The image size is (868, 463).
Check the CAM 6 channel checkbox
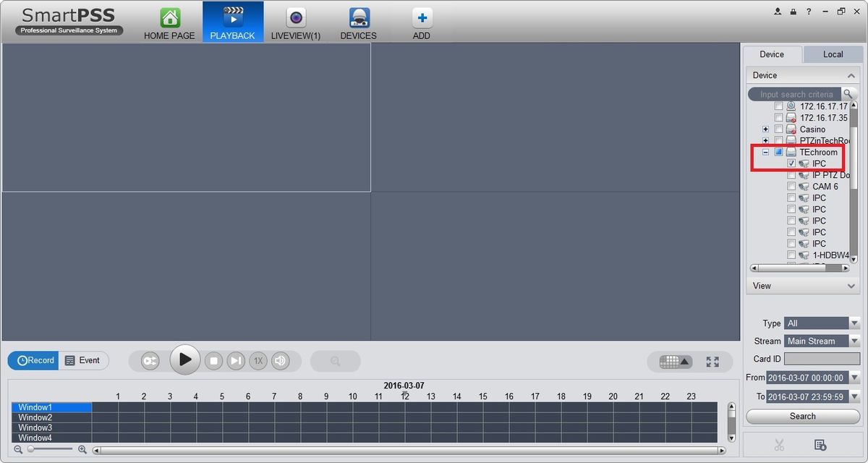791,186
